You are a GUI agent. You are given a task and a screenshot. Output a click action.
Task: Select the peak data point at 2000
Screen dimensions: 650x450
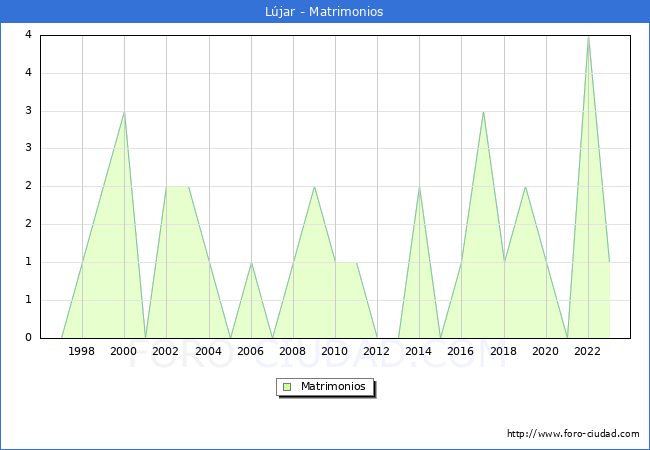124,112
